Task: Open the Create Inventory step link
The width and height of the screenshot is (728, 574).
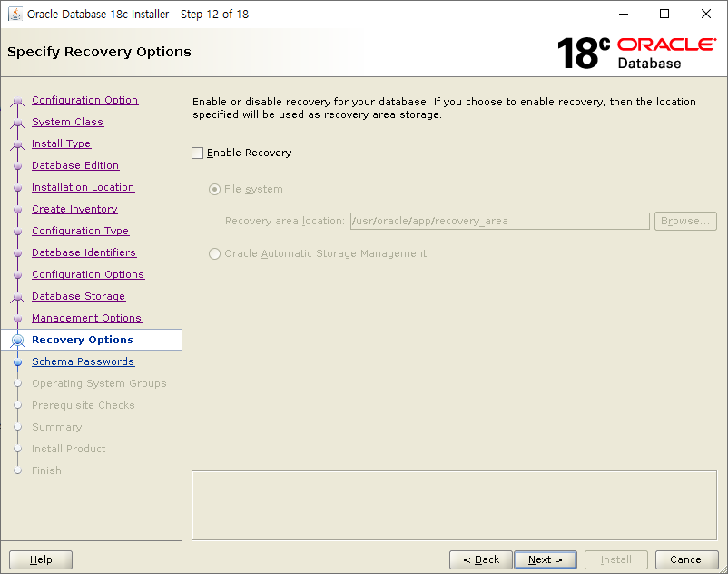Action: tap(74, 210)
